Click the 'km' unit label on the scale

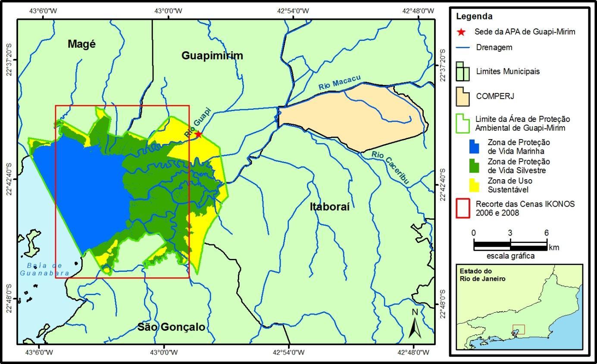tap(554, 247)
